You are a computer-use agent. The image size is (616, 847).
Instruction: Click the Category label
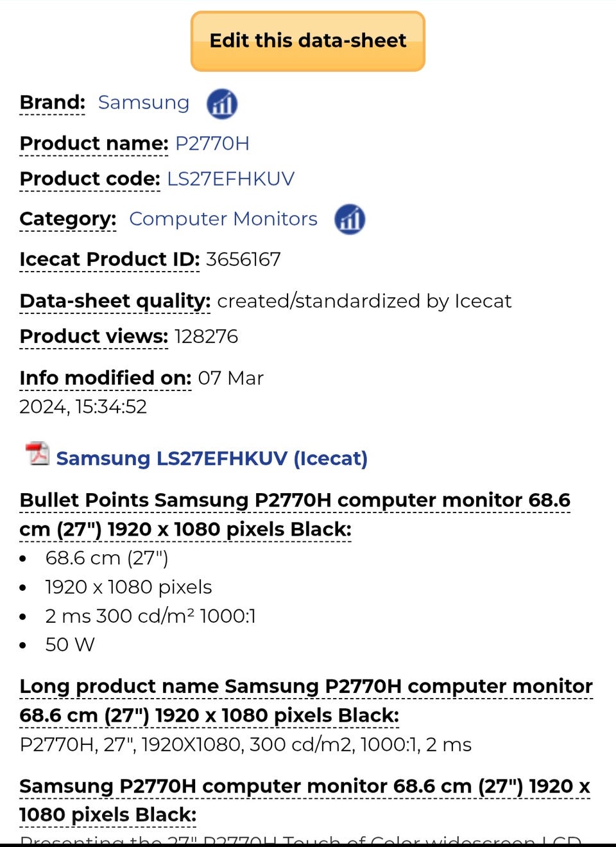[68, 219]
